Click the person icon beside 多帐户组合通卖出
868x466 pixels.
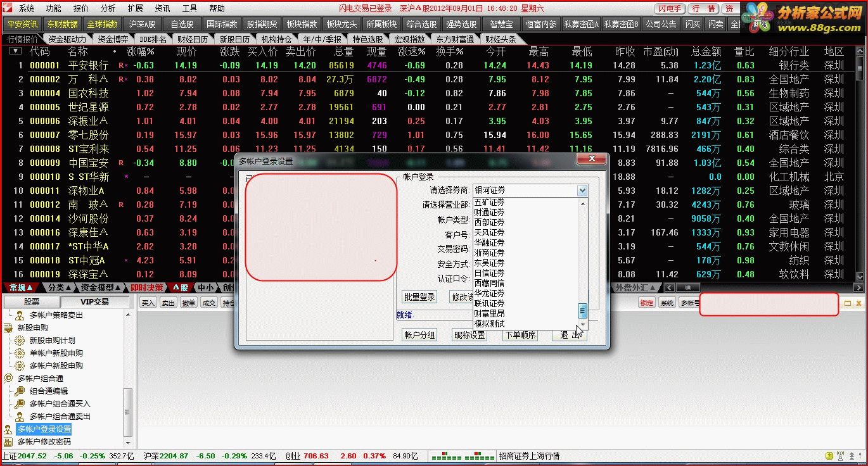[19, 417]
